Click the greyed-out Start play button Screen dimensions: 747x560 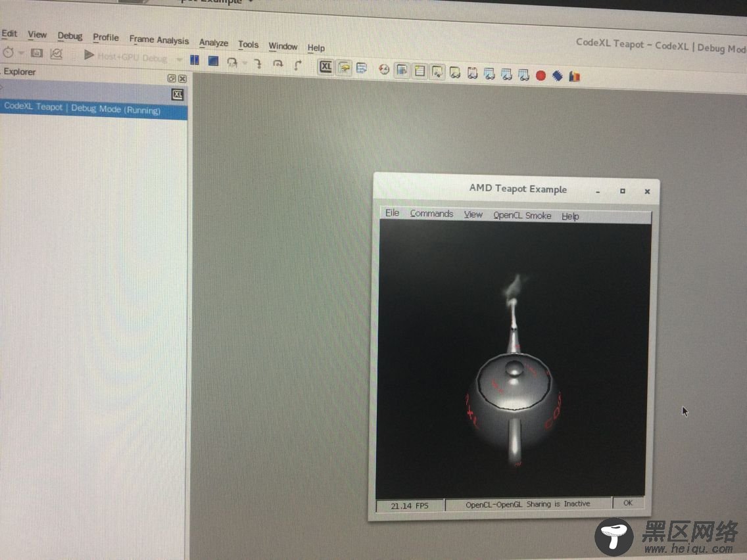[89, 55]
